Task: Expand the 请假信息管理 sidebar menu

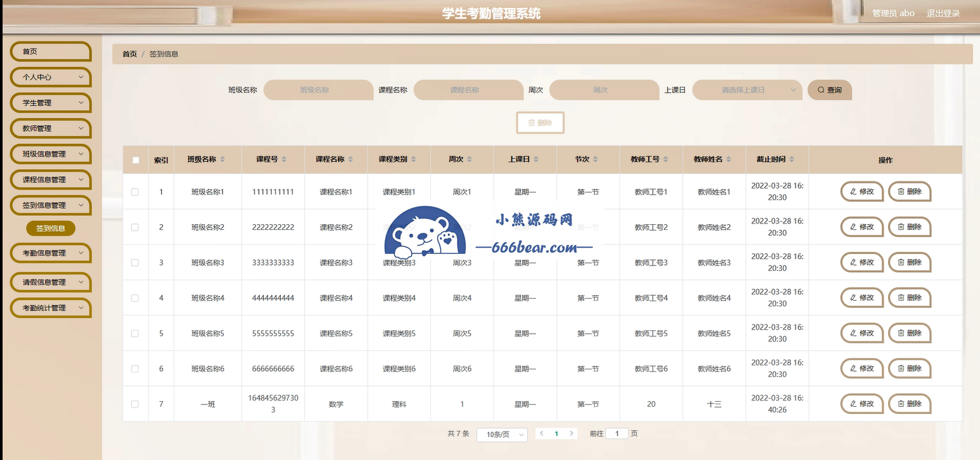Action: click(x=51, y=282)
